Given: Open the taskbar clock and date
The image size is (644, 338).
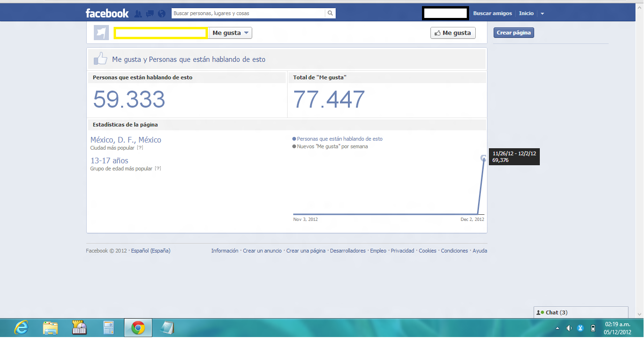Looking at the screenshot, I should click(x=617, y=328).
